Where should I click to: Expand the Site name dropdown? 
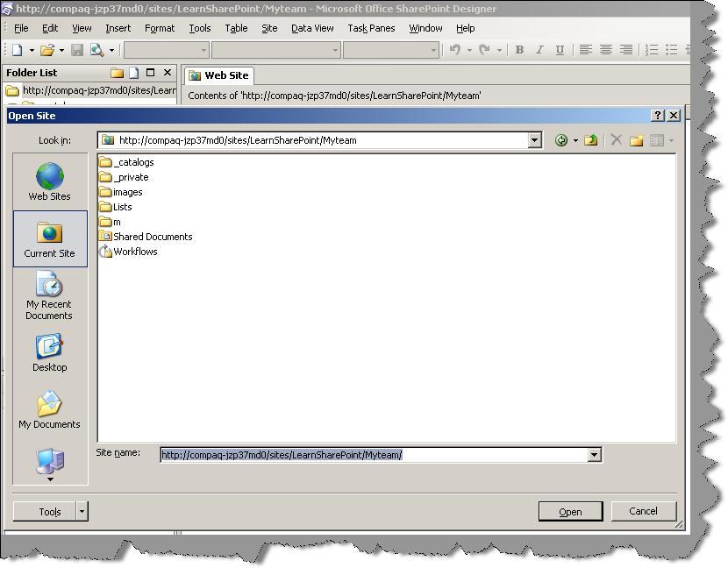[595, 455]
